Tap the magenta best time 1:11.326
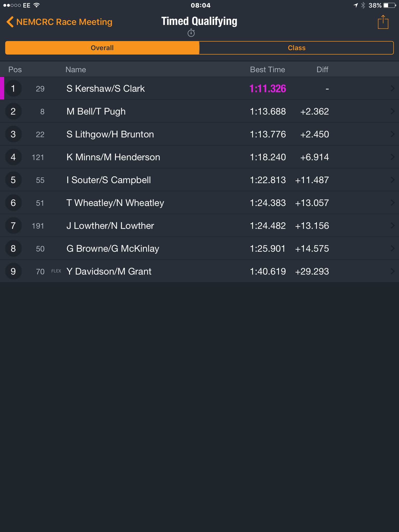Viewport: 399px width, 532px height. coord(268,89)
